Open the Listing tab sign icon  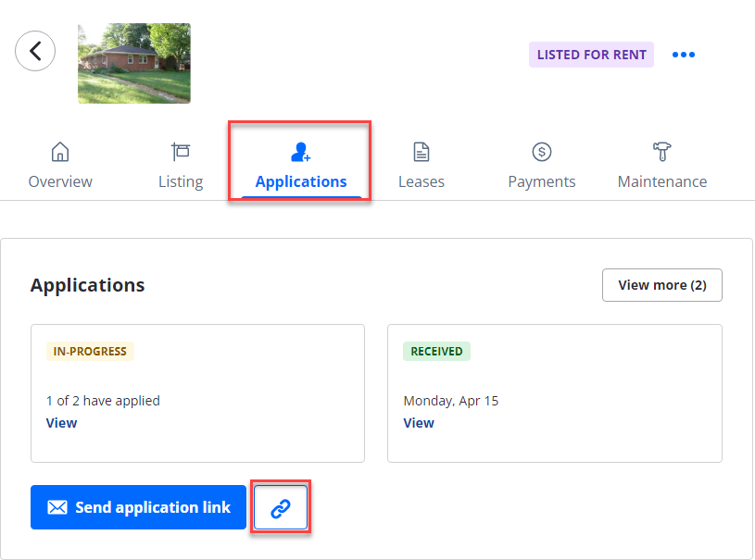181,152
